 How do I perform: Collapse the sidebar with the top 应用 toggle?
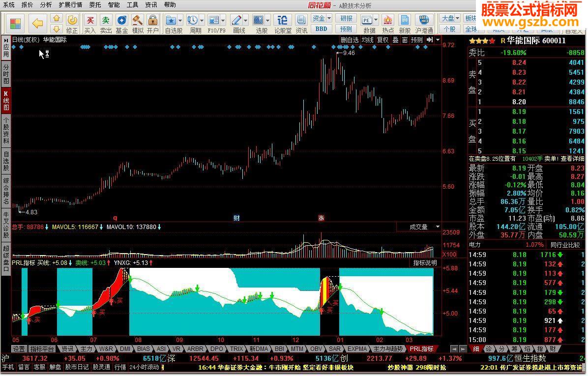6,47
